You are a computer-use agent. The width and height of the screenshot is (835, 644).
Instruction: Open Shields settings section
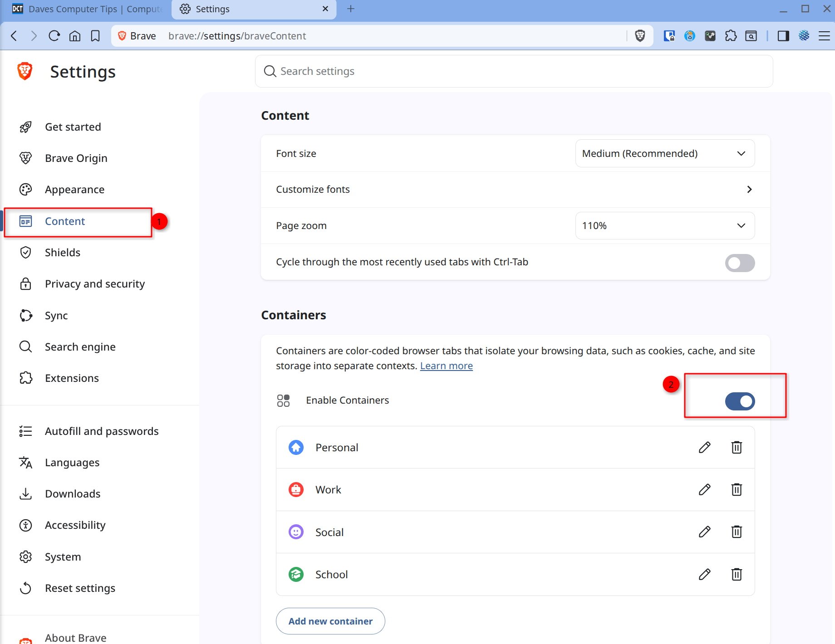62,253
